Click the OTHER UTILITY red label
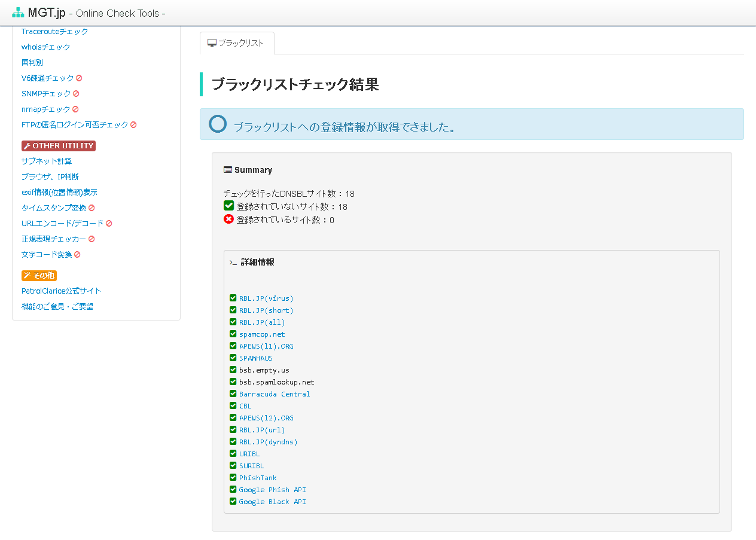Screen dimensions: 756x540 click(x=59, y=146)
